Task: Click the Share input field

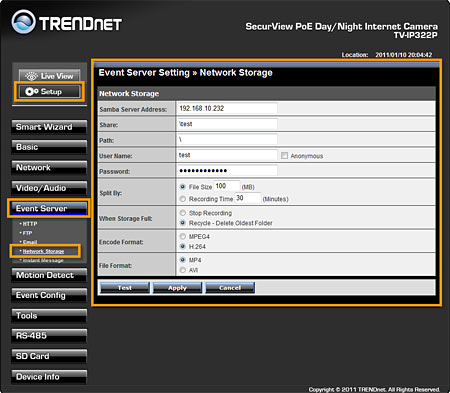Action: [x=227, y=124]
